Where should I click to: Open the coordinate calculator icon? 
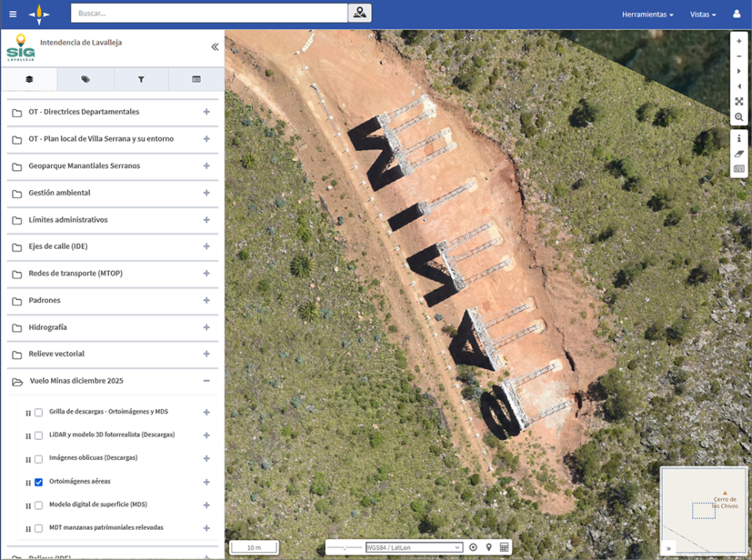tap(504, 547)
